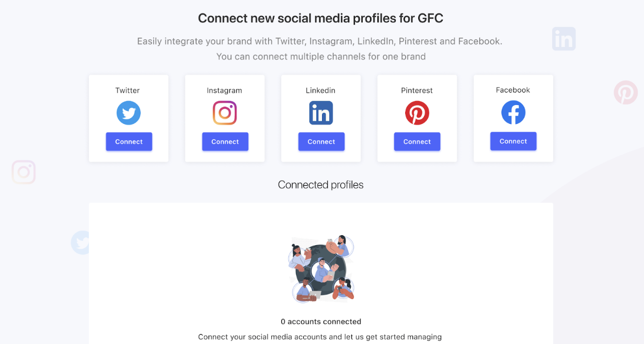Click faded LinkedIn background icon top right
644x344 pixels.
click(564, 39)
